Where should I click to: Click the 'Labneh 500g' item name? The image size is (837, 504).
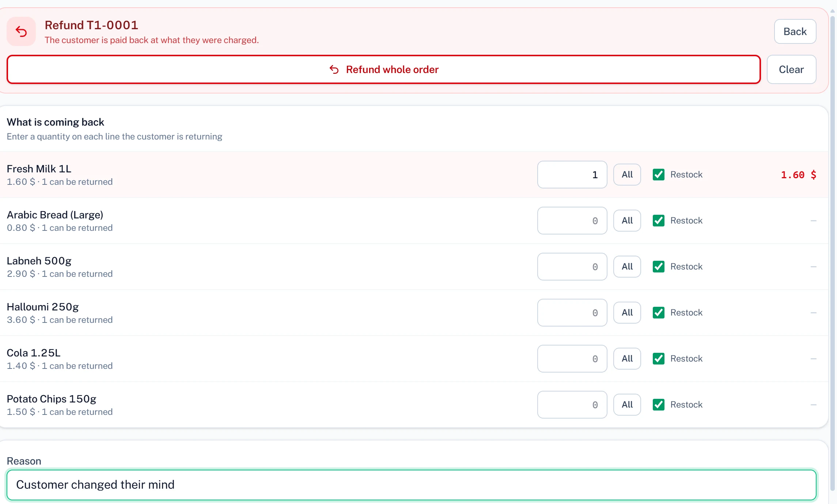pos(39,261)
